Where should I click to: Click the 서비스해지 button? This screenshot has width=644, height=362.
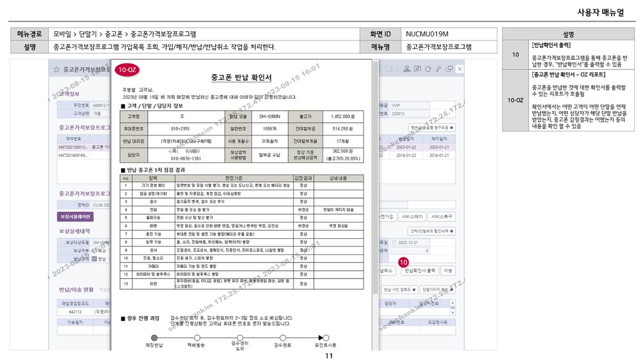[x=411, y=216]
